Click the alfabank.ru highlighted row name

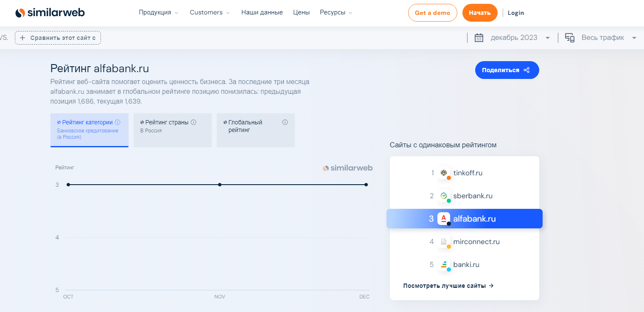point(474,219)
